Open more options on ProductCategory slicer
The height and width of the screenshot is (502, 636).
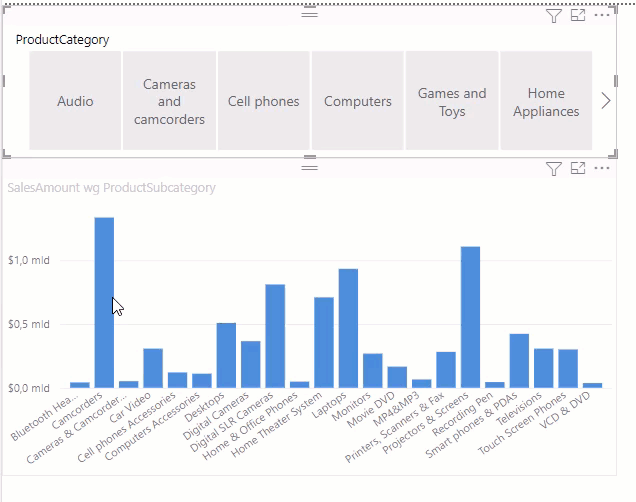click(x=602, y=15)
